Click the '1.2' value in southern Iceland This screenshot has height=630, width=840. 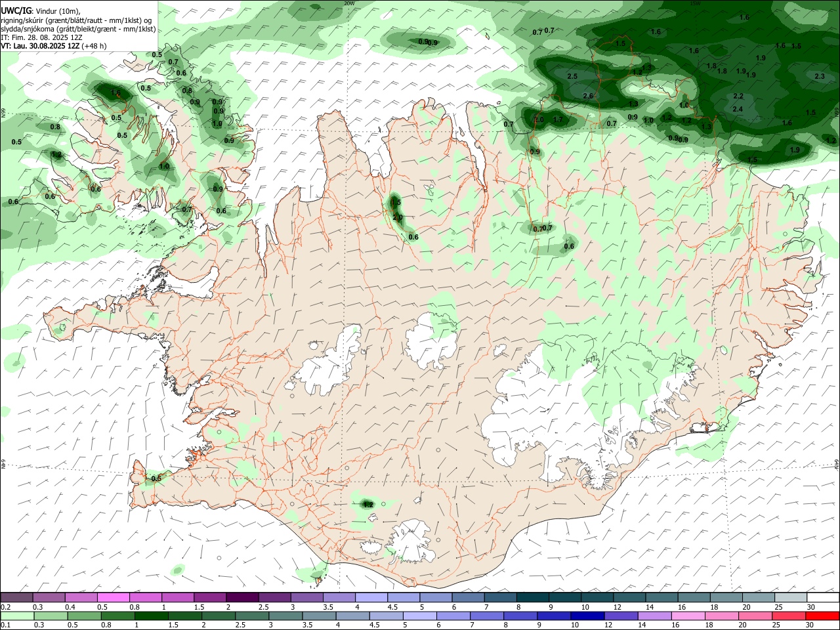[368, 505]
